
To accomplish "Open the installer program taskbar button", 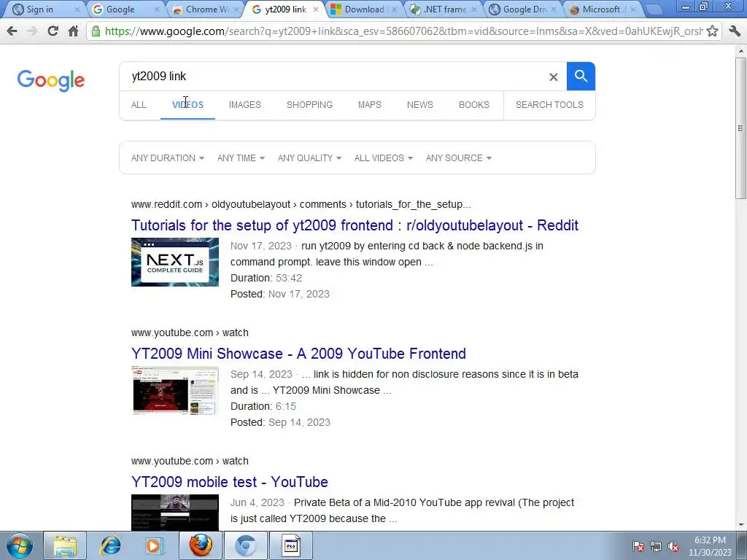I will pyautogui.click(x=291, y=545).
